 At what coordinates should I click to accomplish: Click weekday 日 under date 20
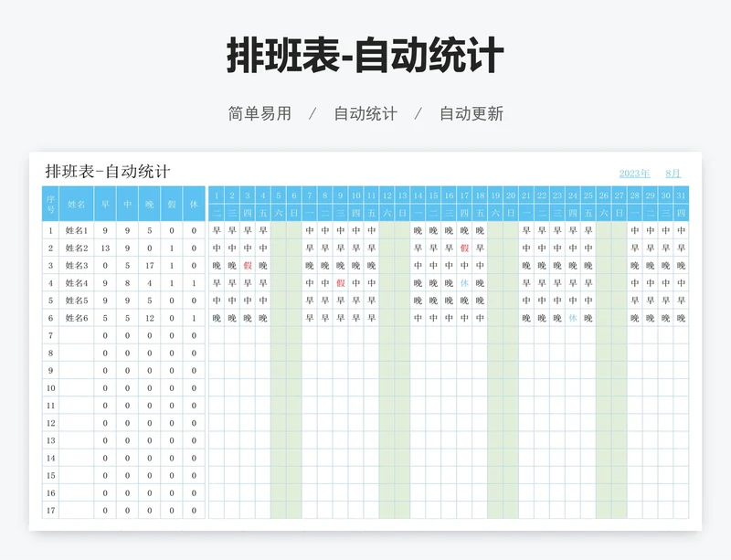click(x=511, y=213)
